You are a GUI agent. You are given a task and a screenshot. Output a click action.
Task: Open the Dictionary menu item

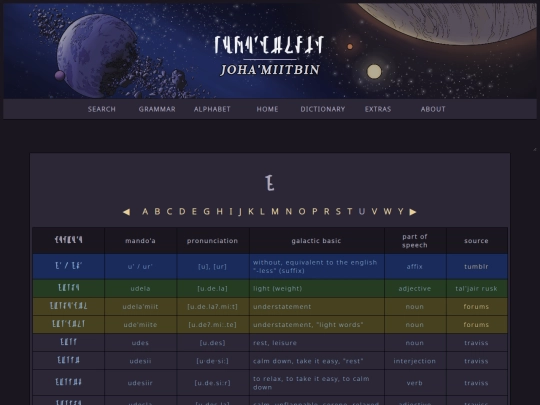click(x=323, y=109)
